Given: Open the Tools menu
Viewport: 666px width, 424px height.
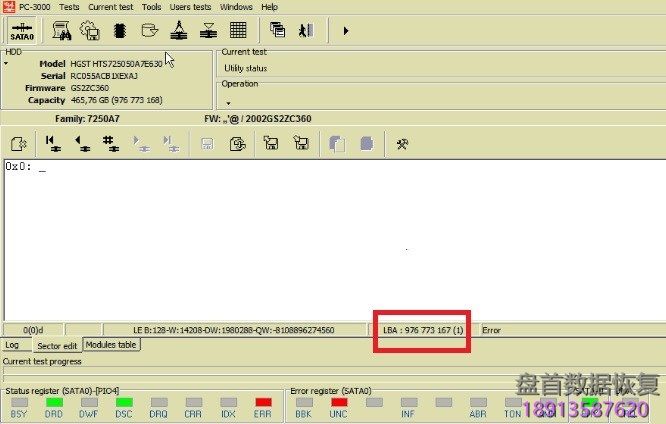Looking at the screenshot, I should pos(151,7).
